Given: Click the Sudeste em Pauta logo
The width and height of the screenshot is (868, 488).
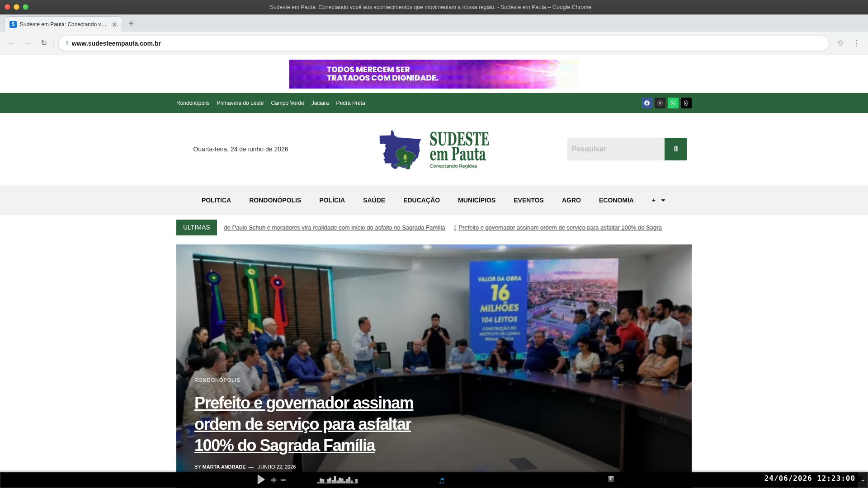Looking at the screenshot, I should [434, 150].
